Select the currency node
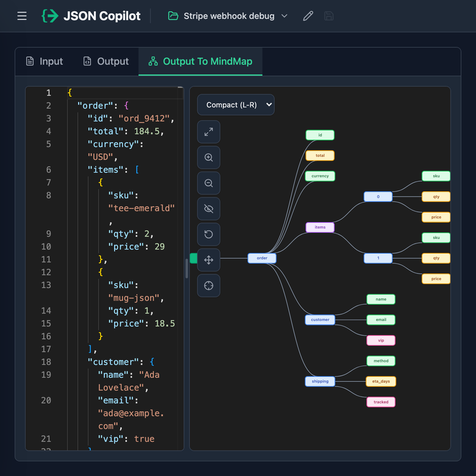 (320, 176)
